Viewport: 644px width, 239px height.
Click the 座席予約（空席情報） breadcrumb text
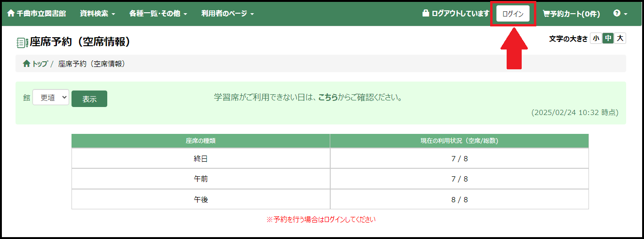92,64
